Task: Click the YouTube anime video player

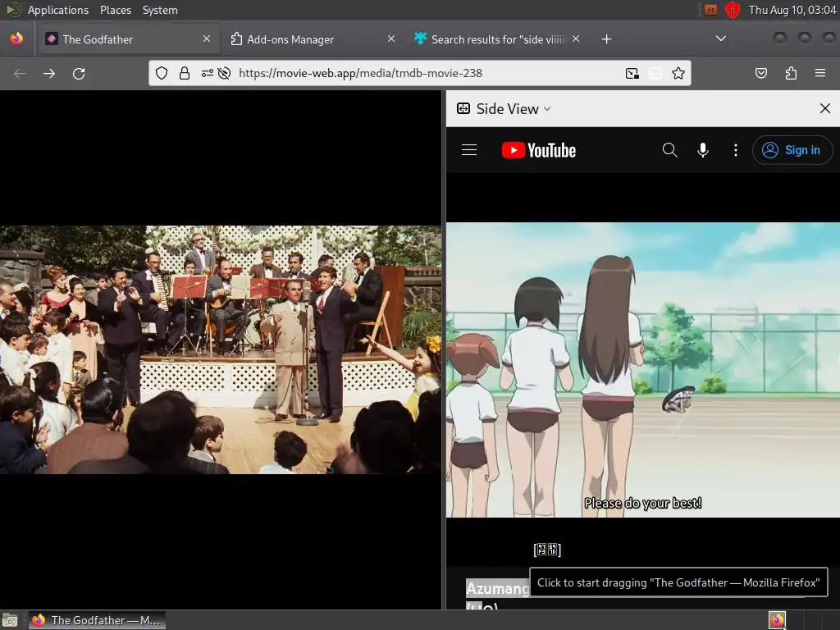Action: (x=643, y=370)
